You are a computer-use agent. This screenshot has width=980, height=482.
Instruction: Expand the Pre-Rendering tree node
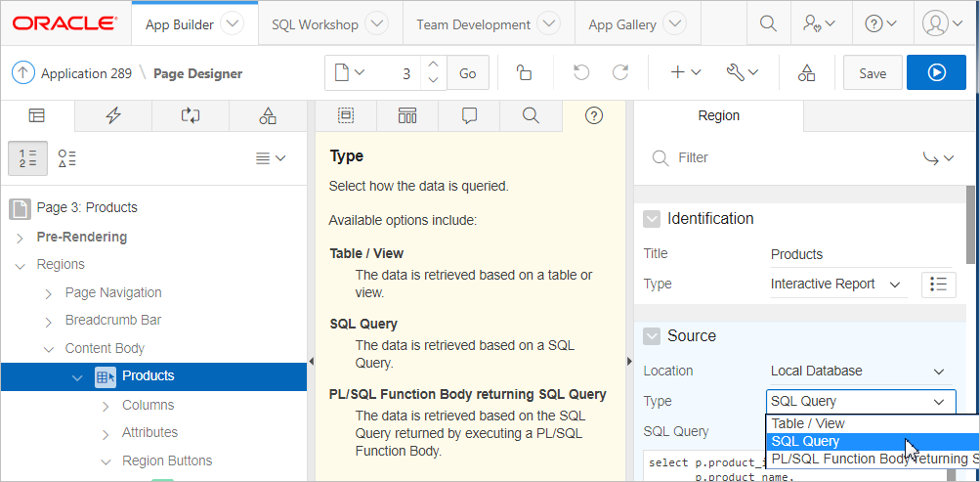click(20, 238)
